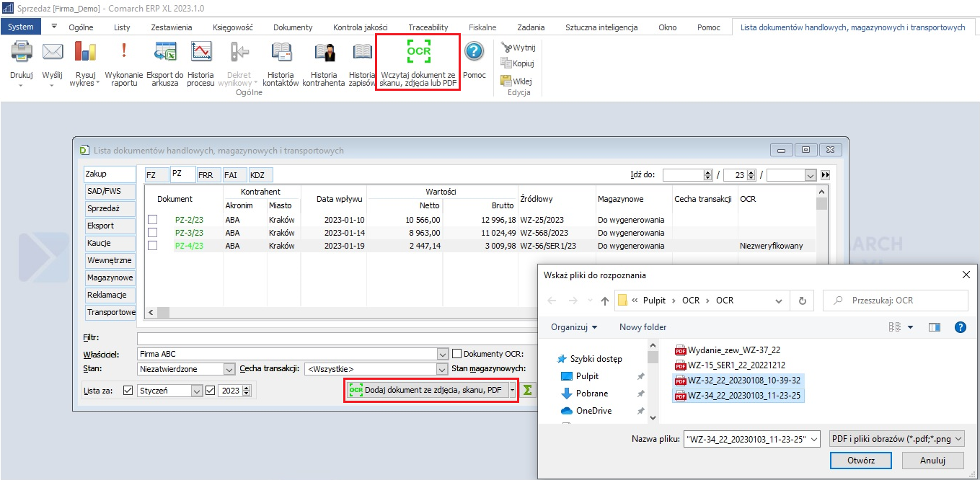Tick checkbox for row PZ-2/23
Screen dimensions: 980x480
153,220
